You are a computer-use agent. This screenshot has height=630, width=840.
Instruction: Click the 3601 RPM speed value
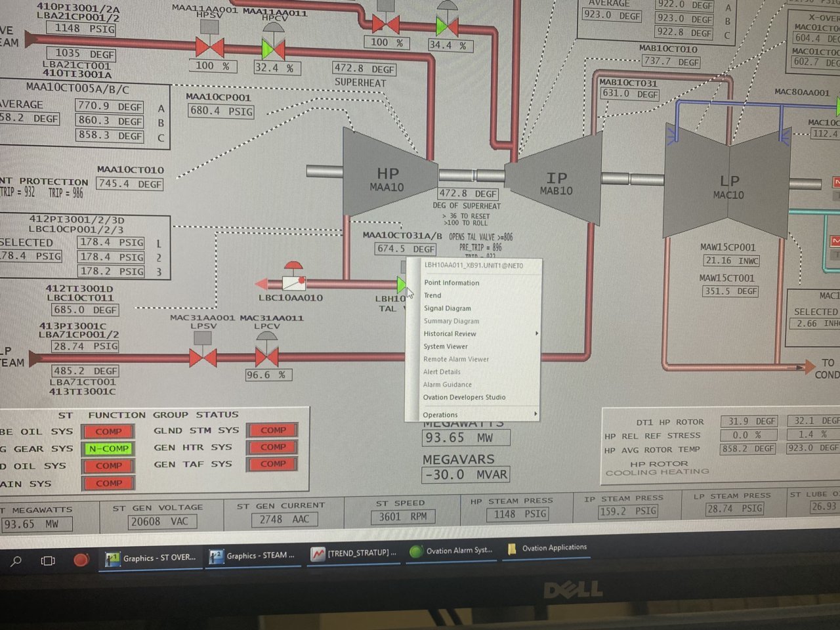[x=403, y=516]
